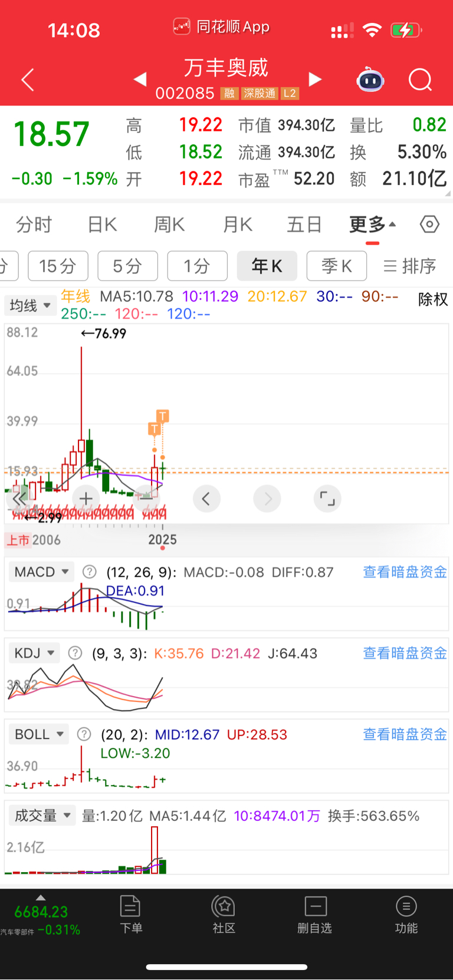
Task: Open the 社区 community section
Action: click(x=224, y=915)
